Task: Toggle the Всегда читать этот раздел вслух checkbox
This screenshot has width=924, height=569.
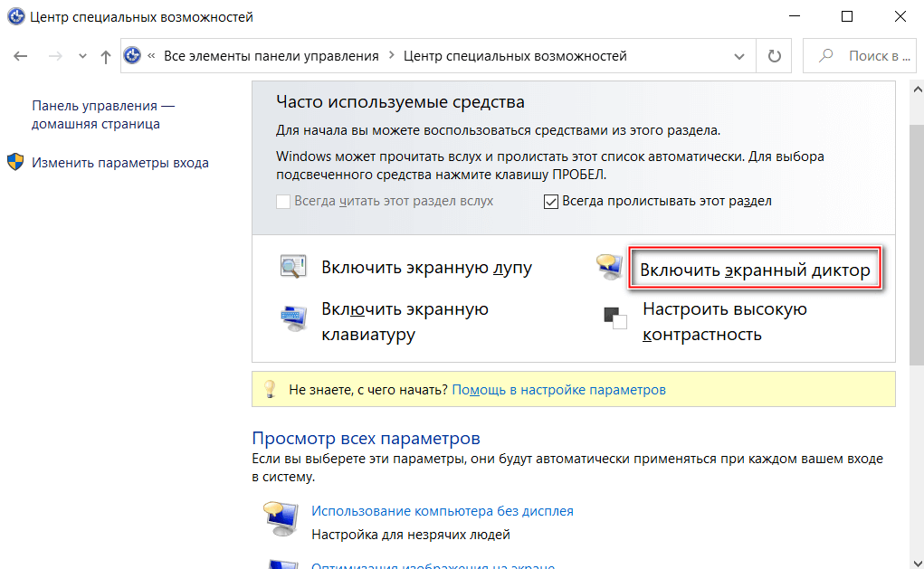Action: coord(283,202)
